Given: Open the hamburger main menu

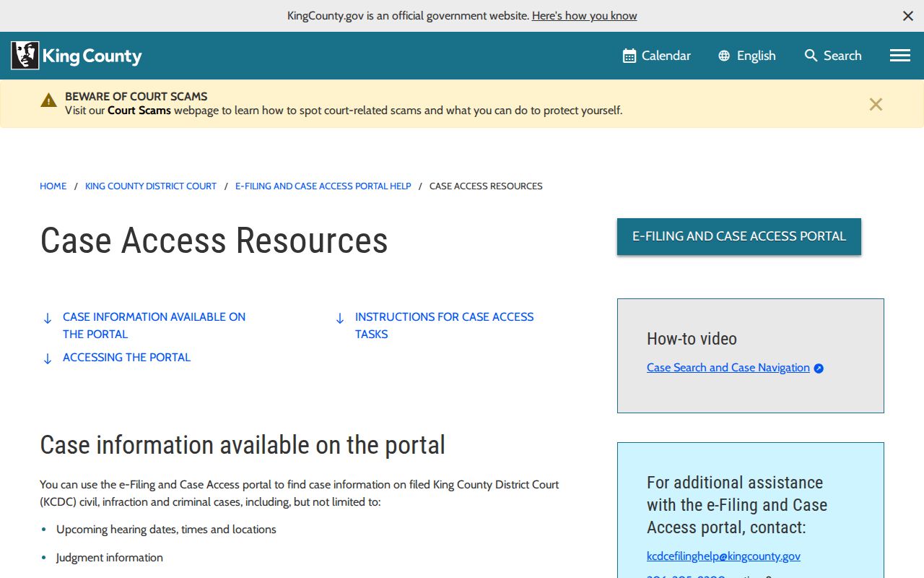Looking at the screenshot, I should pos(900,56).
